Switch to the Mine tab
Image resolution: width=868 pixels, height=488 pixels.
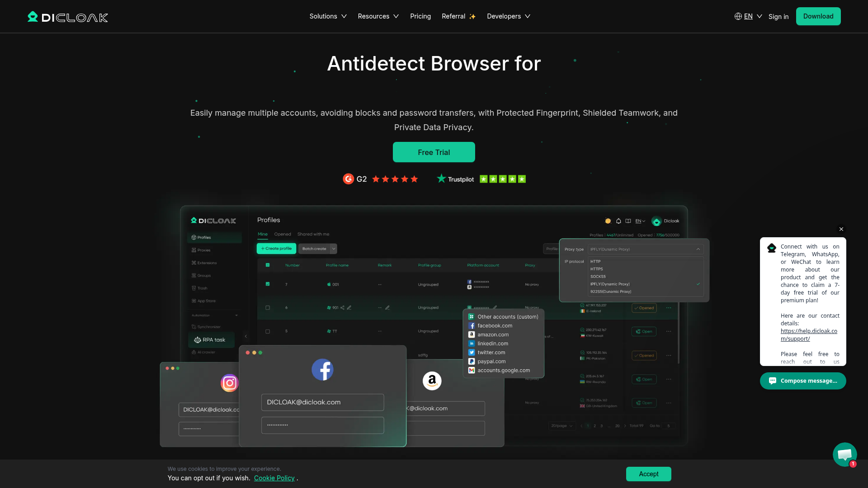(263, 234)
